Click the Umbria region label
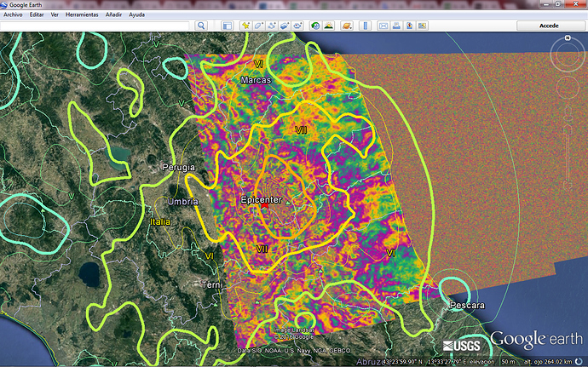 [x=183, y=202]
